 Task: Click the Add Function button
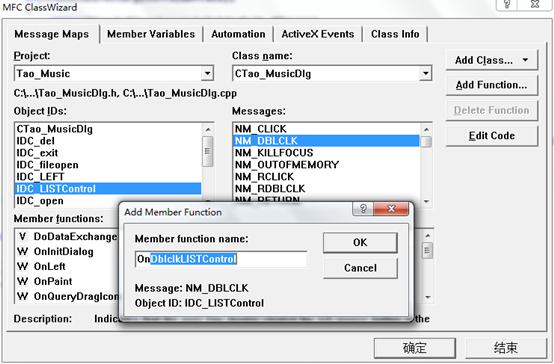[x=491, y=85]
